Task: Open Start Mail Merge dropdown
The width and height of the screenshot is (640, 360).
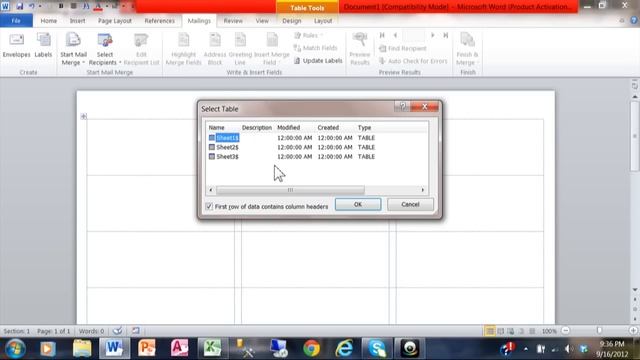Action: (x=73, y=49)
